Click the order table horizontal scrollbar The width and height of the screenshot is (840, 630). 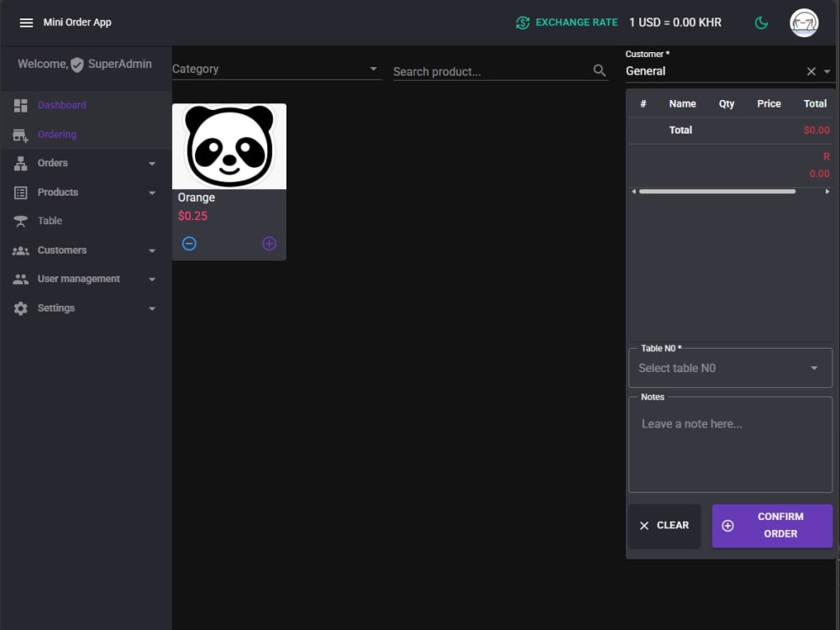717,192
